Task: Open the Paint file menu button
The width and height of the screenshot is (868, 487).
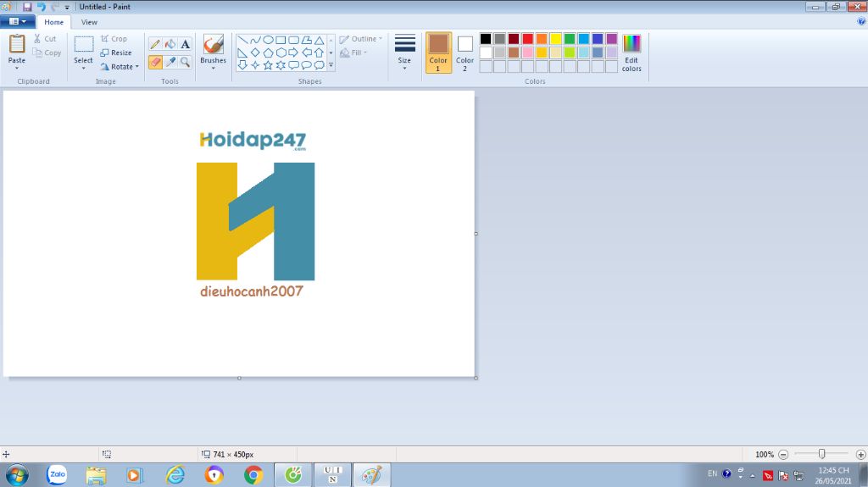Action: pos(18,21)
